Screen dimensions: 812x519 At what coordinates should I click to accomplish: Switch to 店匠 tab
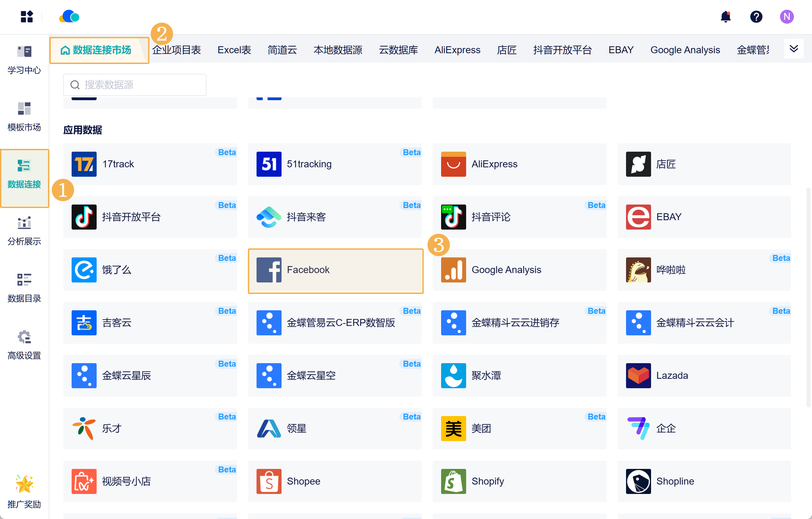(507, 50)
